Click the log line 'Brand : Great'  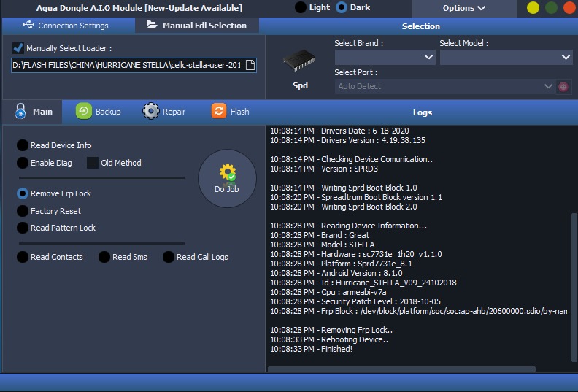pyautogui.click(x=320, y=235)
